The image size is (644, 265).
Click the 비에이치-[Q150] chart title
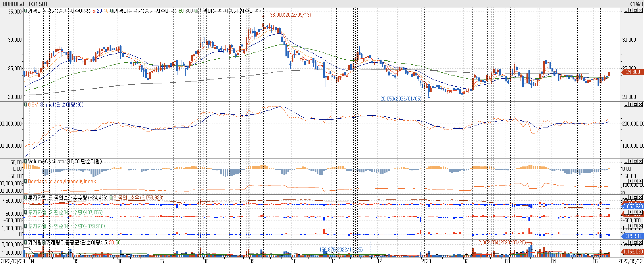pos(24,4)
